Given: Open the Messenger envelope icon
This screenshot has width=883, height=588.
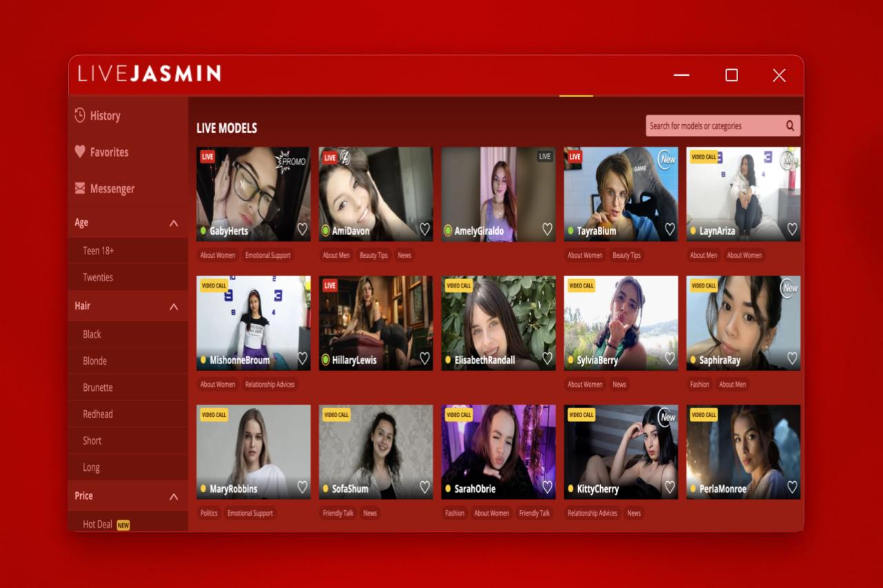Looking at the screenshot, I should point(80,188).
